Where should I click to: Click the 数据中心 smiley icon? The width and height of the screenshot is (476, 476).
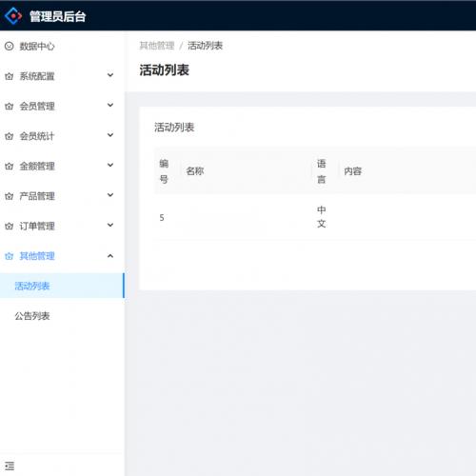pyautogui.click(x=10, y=46)
